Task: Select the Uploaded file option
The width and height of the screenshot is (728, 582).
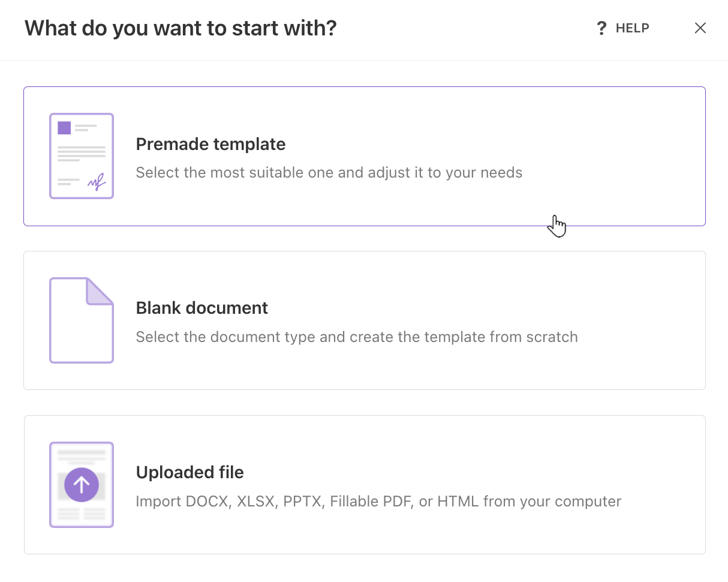Action: tap(364, 484)
